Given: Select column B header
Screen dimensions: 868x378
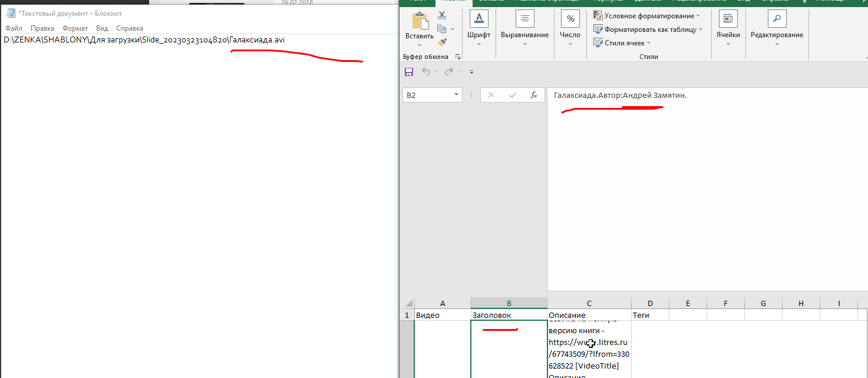Looking at the screenshot, I should [x=509, y=303].
